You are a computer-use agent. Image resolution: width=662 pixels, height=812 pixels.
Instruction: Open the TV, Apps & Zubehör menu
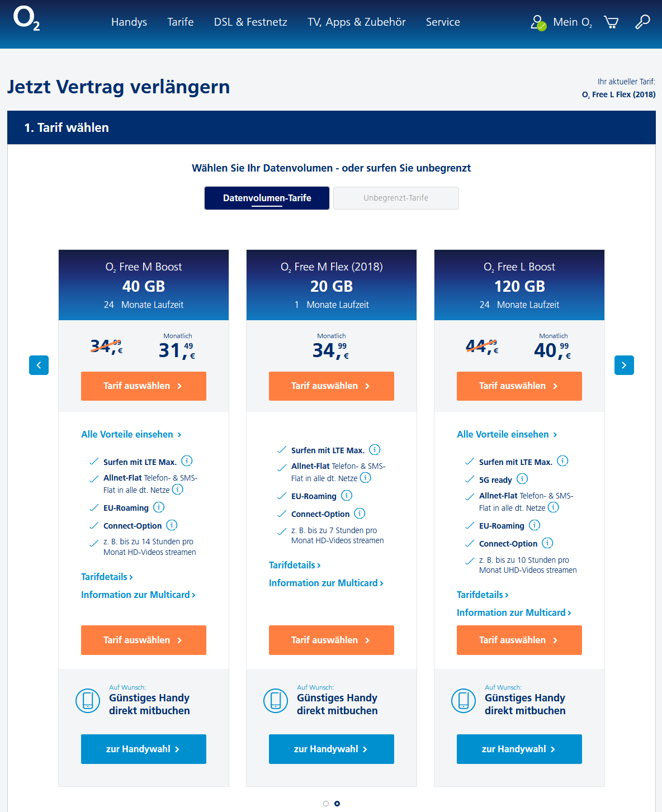[x=357, y=22]
